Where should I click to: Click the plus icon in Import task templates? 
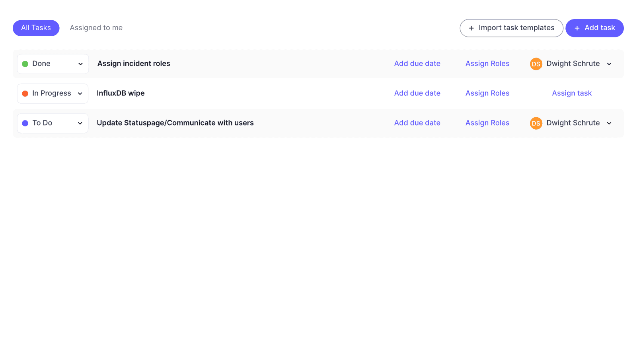(x=471, y=28)
